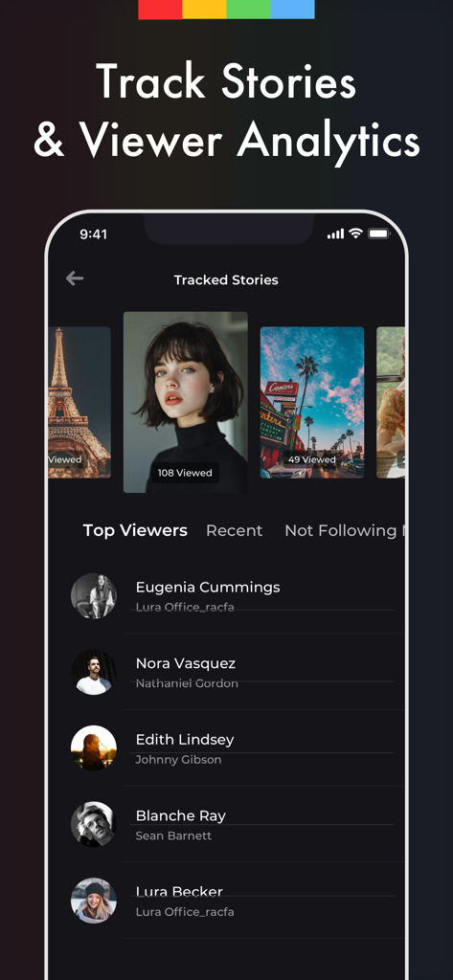Switch to the Recent tab
453x980 pixels.
[x=234, y=530]
